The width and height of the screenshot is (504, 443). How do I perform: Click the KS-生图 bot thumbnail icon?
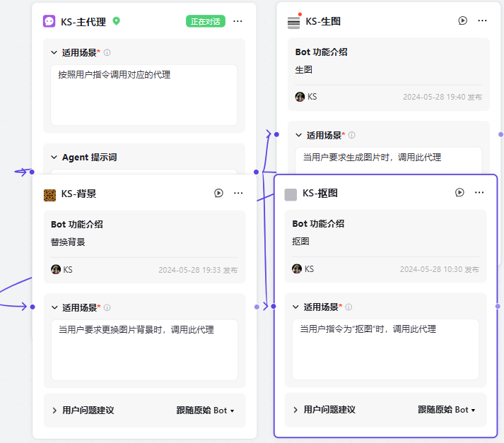[294, 22]
